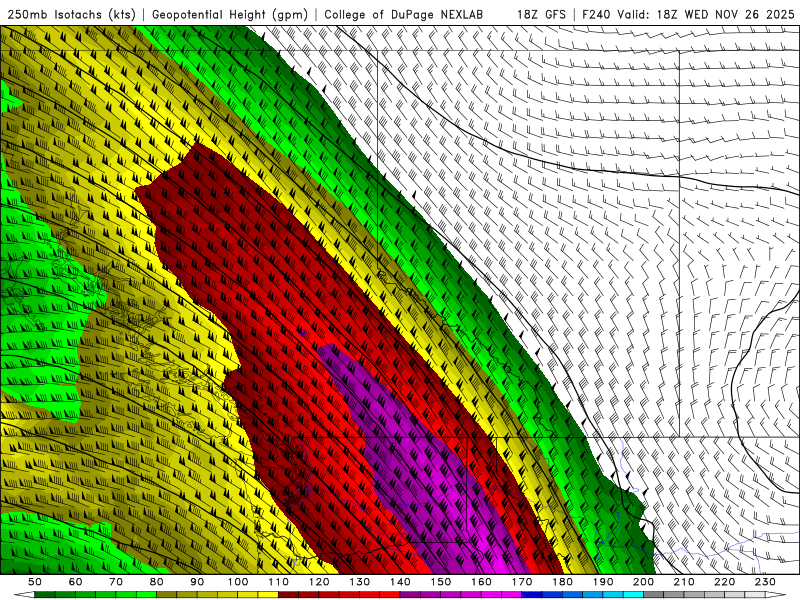Image resolution: width=800 pixels, height=600 pixels.
Task: Click the left arrow end of color bar
Action: (x=24, y=594)
